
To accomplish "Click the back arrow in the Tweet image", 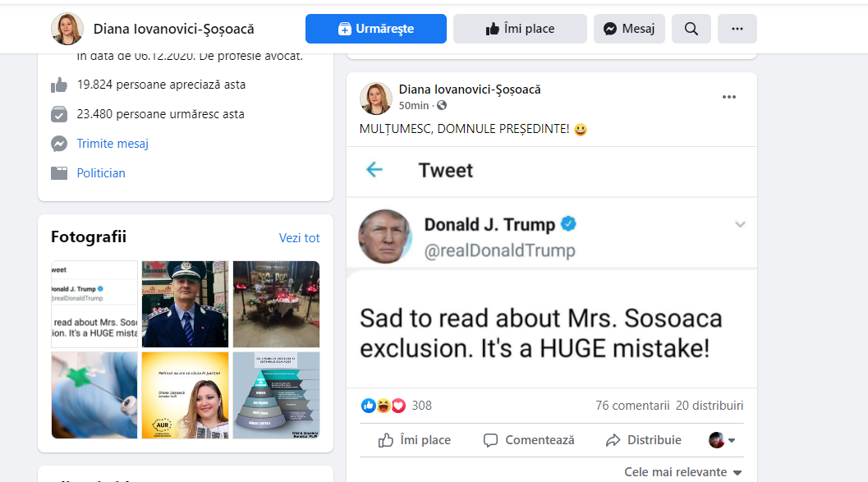I will (x=374, y=170).
